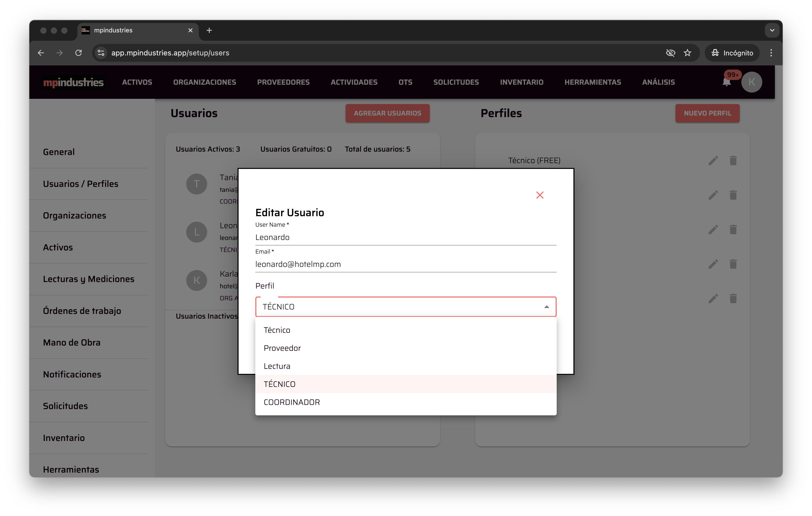Collapse the Perfil dropdown arrow
The height and width of the screenshot is (516, 812).
(546, 307)
